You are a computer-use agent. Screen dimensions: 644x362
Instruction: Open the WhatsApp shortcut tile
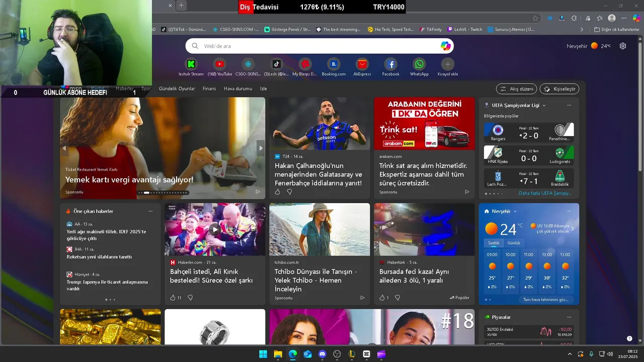click(x=419, y=67)
